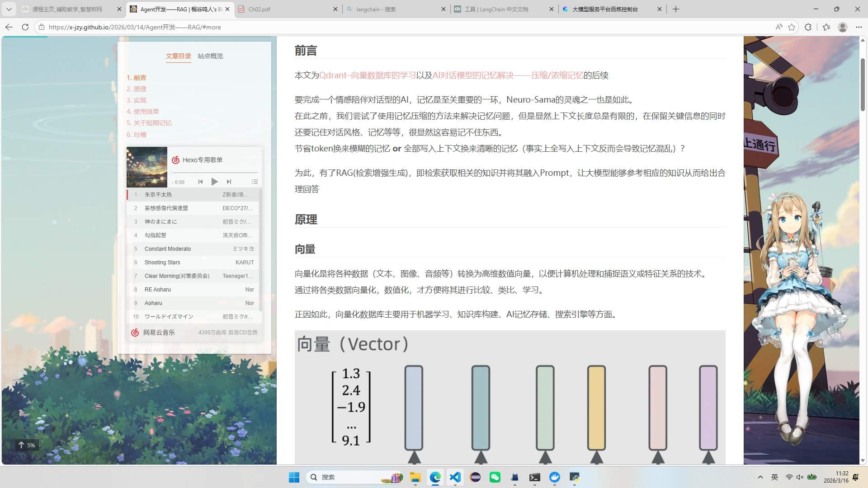The height and width of the screenshot is (488, 868).
Task: Click the NetEase Cloud Music logo icon
Action: (x=135, y=333)
